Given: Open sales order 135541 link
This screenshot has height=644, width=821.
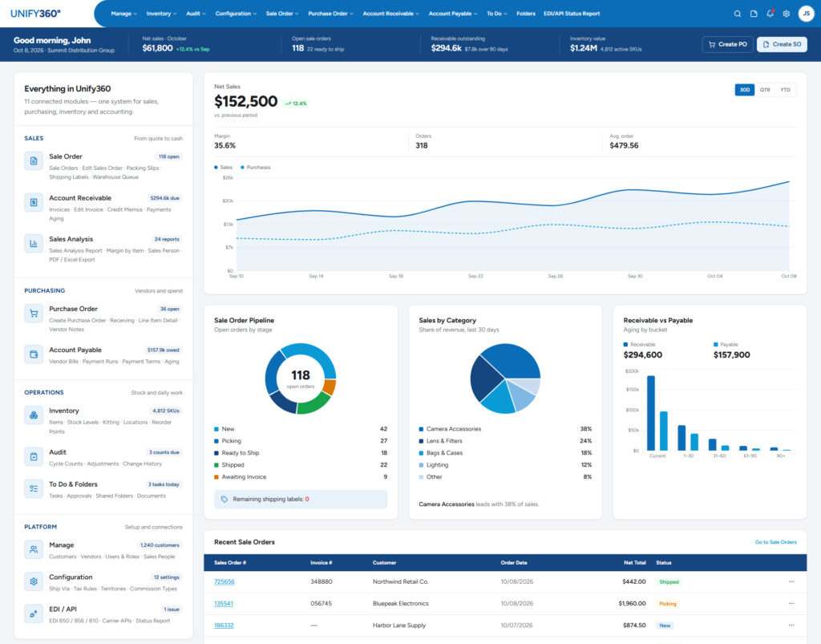Looking at the screenshot, I should coord(224,603).
